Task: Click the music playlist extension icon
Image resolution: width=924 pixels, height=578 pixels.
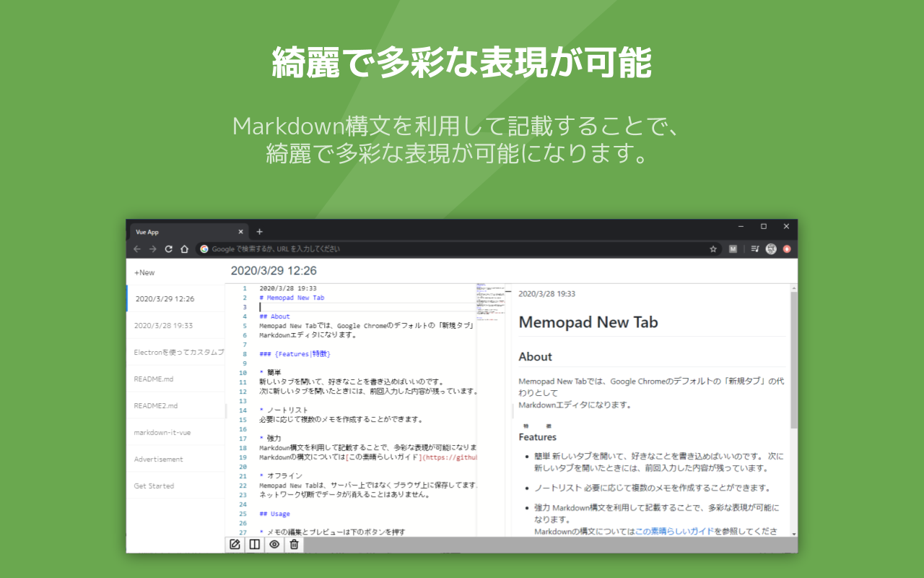Action: [755, 249]
